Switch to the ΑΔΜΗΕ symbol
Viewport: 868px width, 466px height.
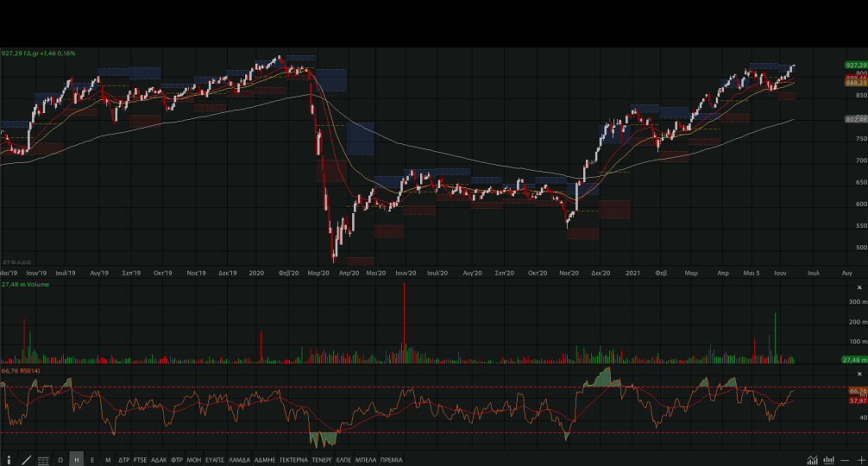click(265, 460)
